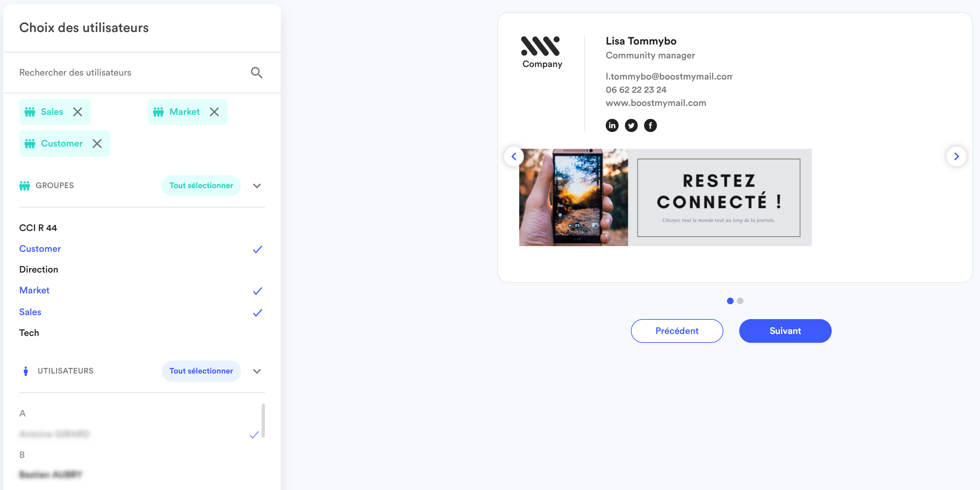Click the Précédent button
This screenshot has width=980, height=490.
tap(677, 331)
